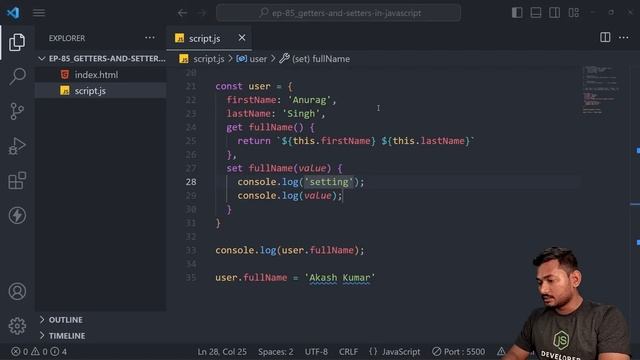
Task: Click the code minimap preview
Action: click(600, 90)
